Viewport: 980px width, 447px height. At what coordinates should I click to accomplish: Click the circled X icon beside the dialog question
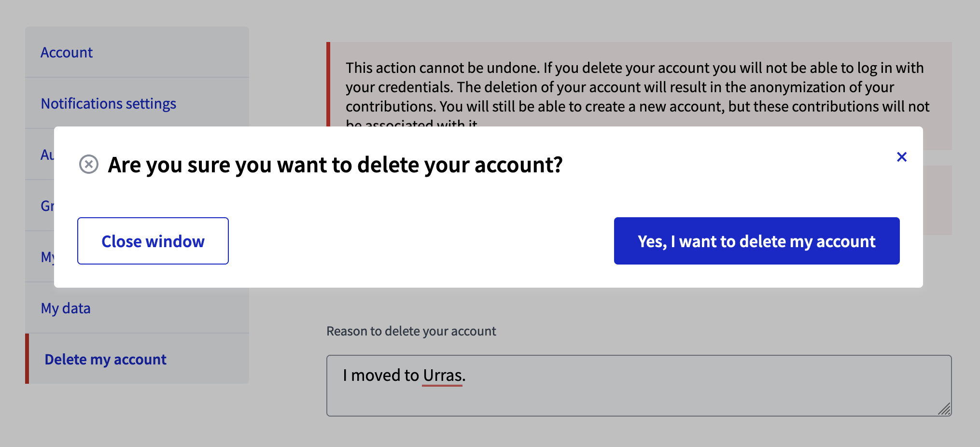coord(88,165)
